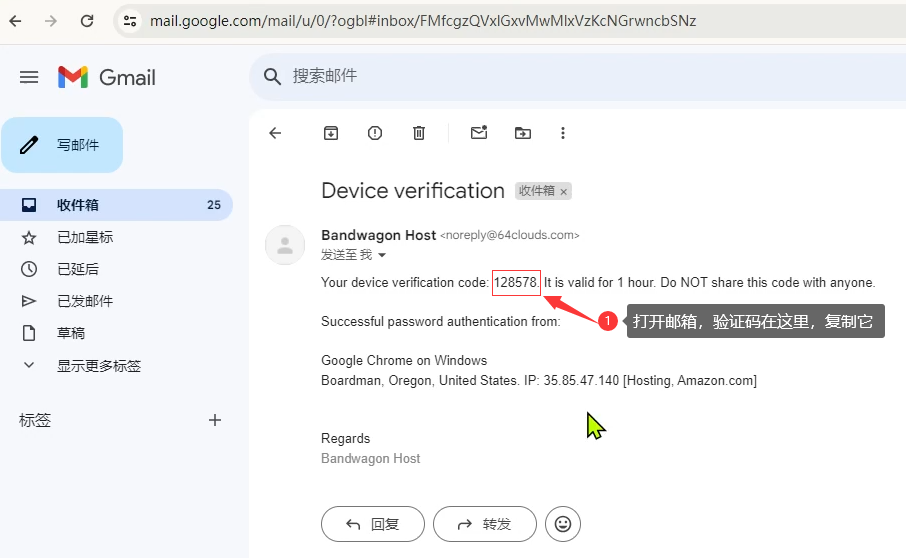
Task: Click the 标签 labels heading
Action: tap(35, 420)
